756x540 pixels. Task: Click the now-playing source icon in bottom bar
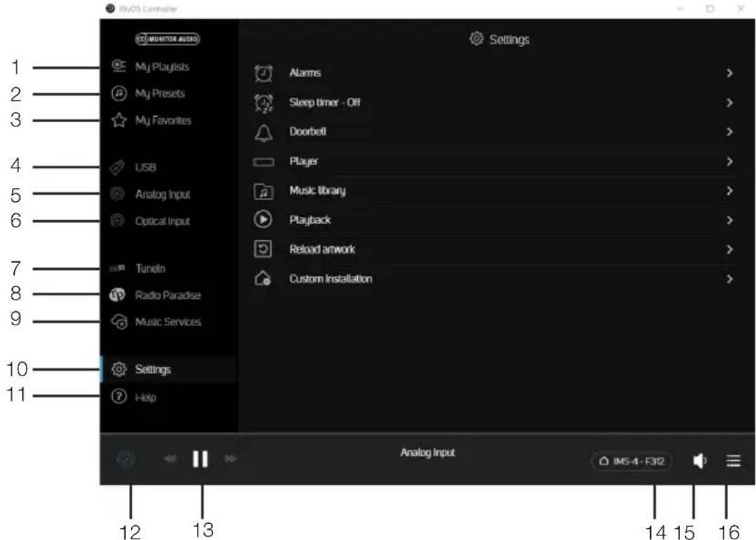[126, 460]
